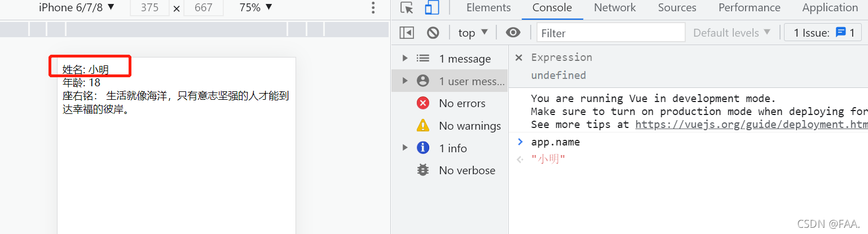Remove live expression with the X icon
Image resolution: width=868 pixels, height=234 pixels.
point(519,58)
